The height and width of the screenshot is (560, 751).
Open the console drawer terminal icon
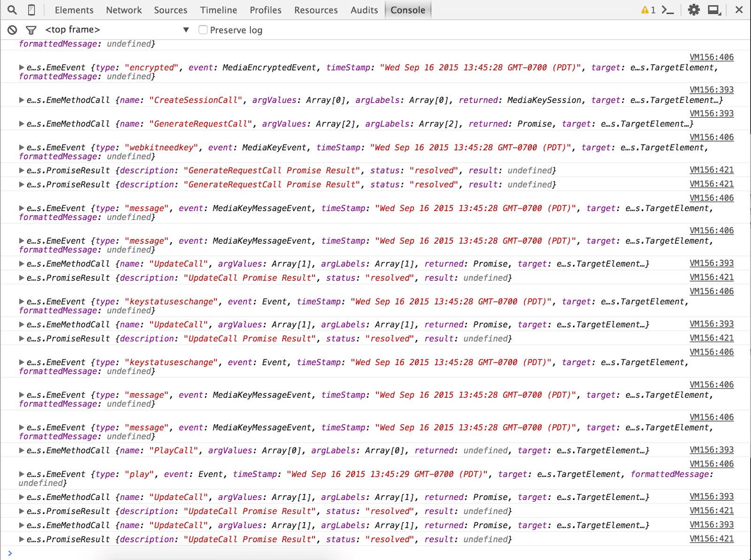[x=668, y=9]
